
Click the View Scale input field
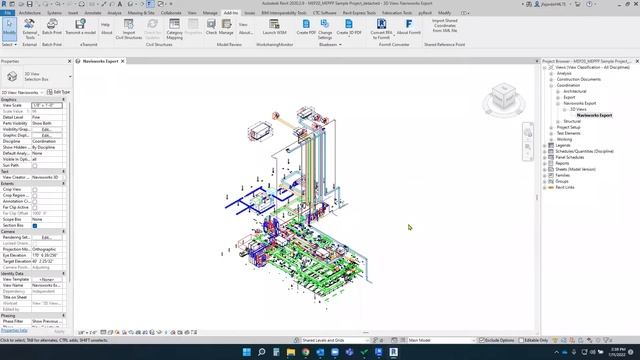[47, 105]
